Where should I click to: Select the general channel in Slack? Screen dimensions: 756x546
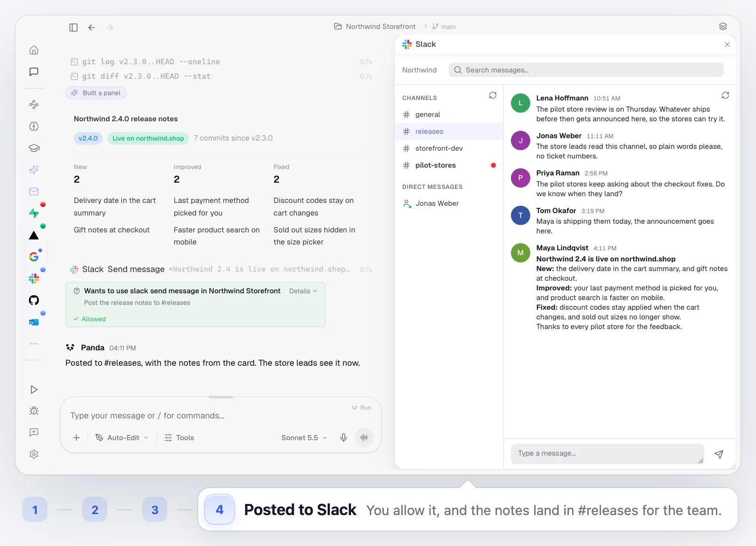(x=449, y=115)
